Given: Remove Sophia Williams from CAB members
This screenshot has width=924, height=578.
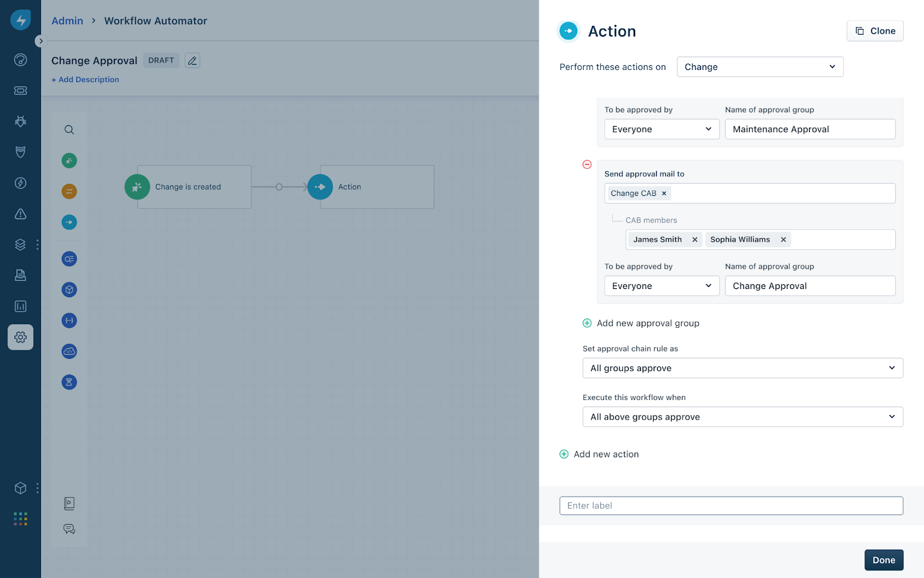Looking at the screenshot, I should [783, 240].
